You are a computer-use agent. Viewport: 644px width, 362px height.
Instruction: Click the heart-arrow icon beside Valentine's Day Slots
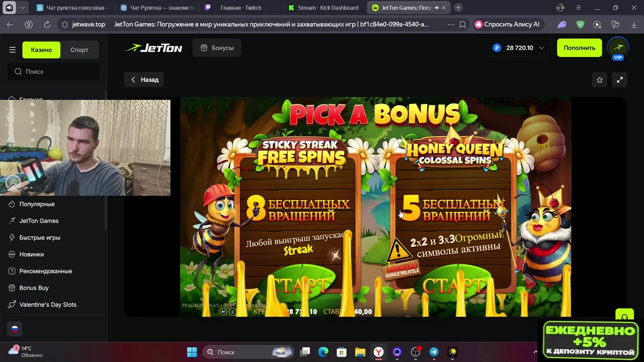[x=12, y=305]
